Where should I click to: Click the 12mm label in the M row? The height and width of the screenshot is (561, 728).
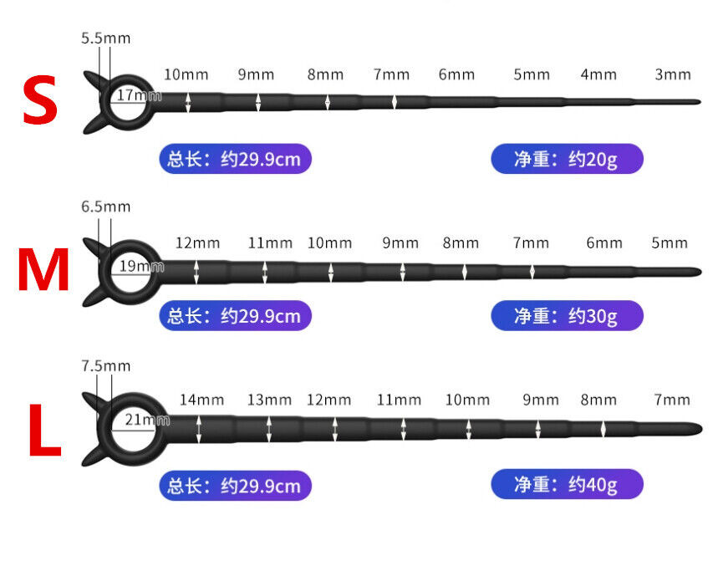pos(198,243)
